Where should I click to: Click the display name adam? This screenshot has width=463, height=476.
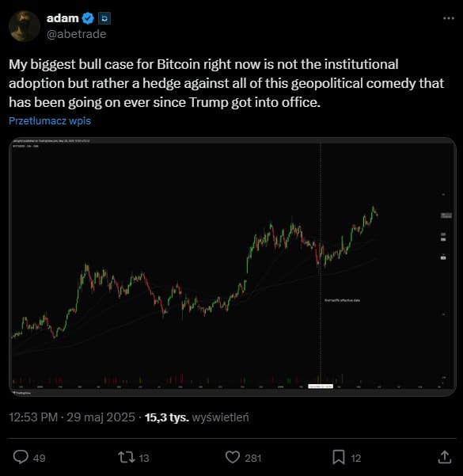(63, 18)
